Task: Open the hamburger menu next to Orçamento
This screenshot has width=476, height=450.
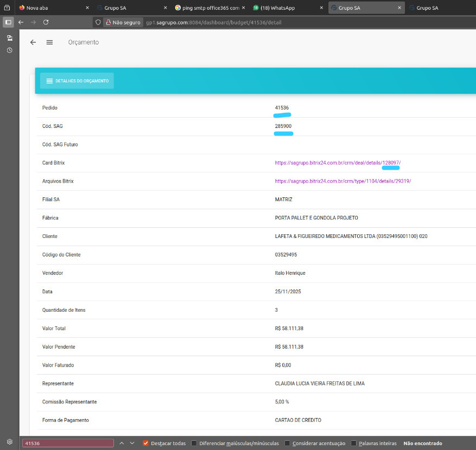Action: click(49, 42)
